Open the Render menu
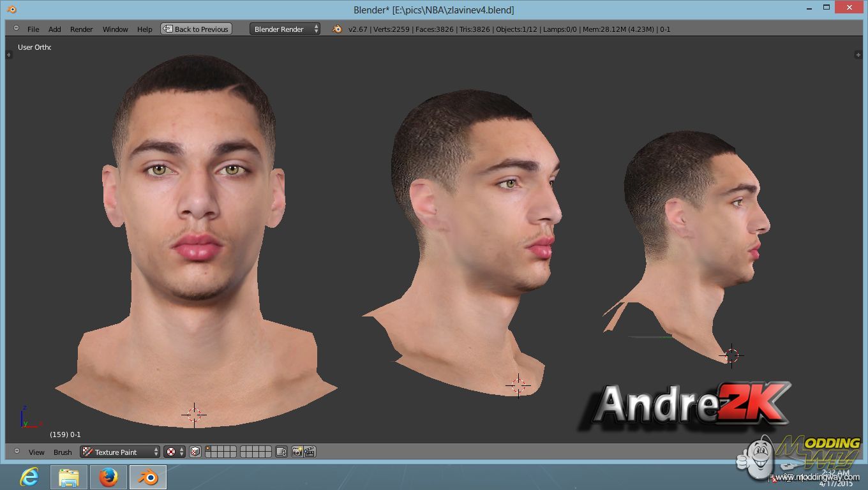 [81, 29]
